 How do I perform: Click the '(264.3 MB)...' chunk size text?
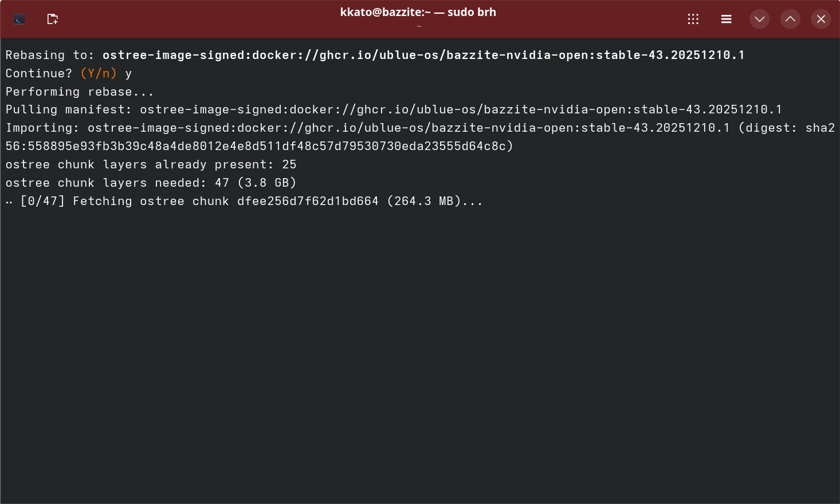click(434, 201)
